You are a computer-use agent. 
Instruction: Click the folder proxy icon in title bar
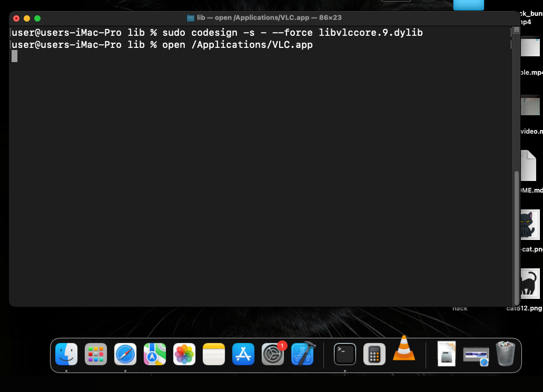point(191,18)
